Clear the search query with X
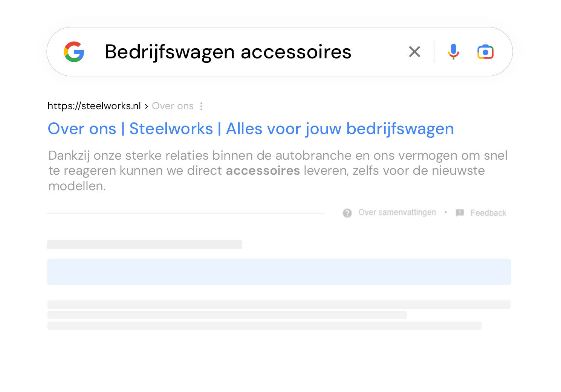Image resolution: width=561 pixels, height=392 pixels. coord(414,52)
